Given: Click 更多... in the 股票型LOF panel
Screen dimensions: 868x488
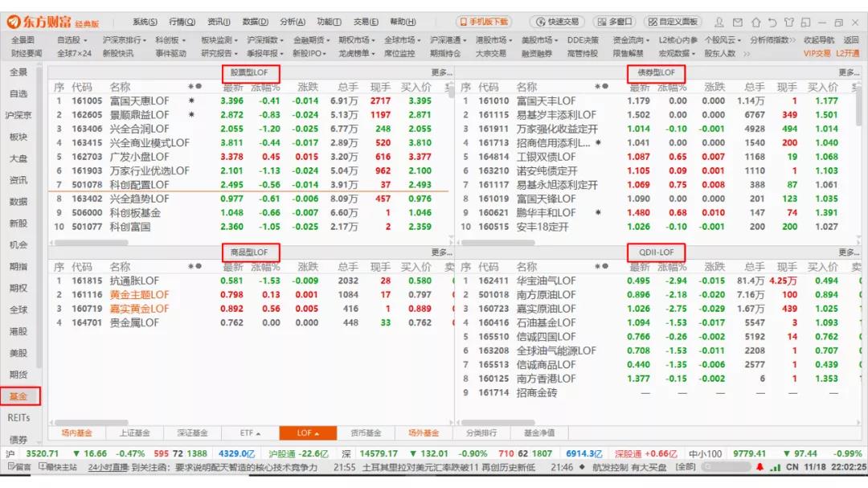Looking at the screenshot, I should (441, 72).
